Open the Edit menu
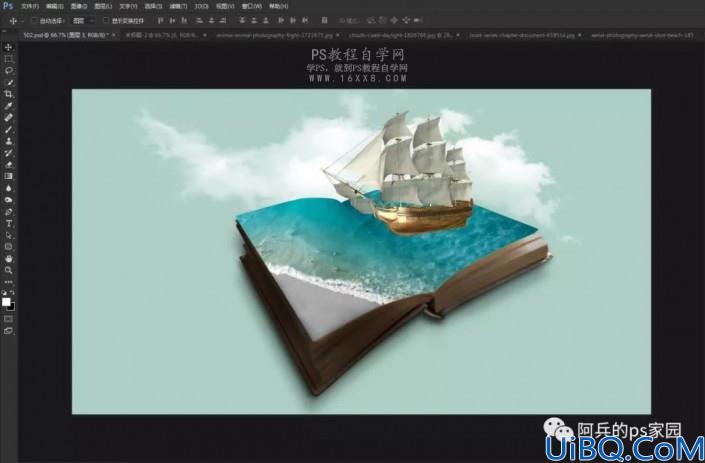705x463 pixels. pyautogui.click(x=54, y=6)
